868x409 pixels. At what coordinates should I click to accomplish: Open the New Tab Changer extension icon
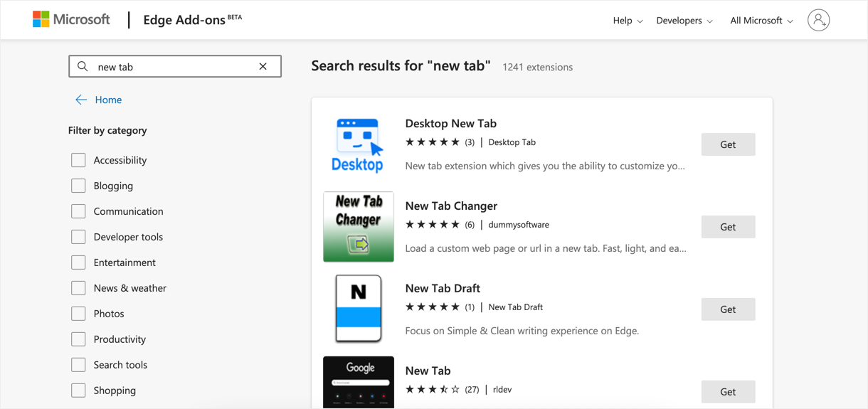coord(358,227)
